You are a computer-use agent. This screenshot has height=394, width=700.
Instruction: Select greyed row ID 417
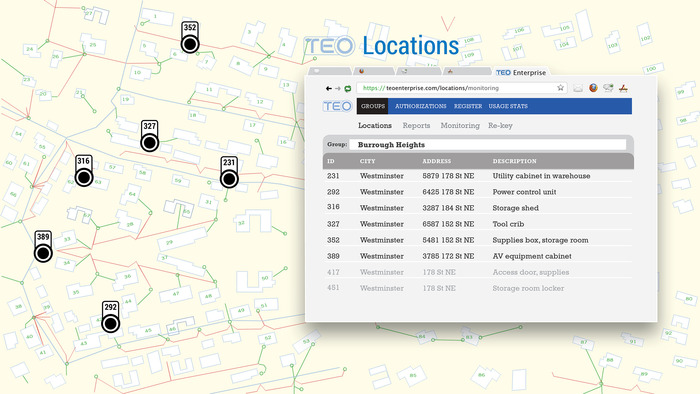click(x=478, y=272)
